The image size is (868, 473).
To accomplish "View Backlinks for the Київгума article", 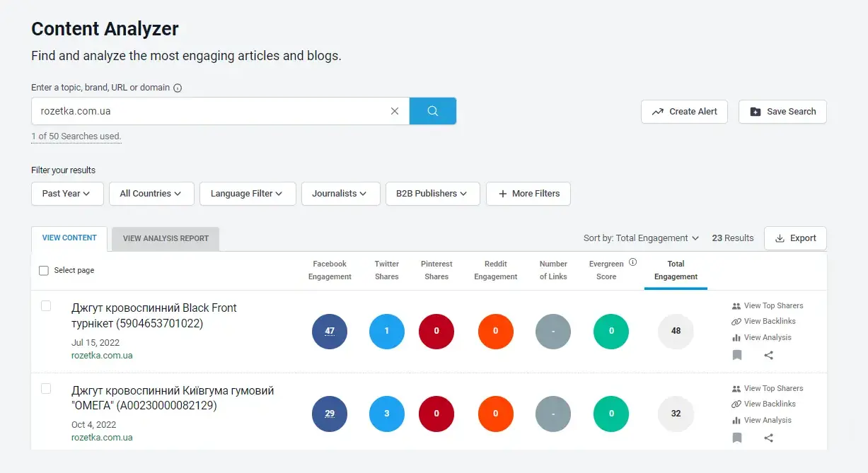I will click(763, 404).
